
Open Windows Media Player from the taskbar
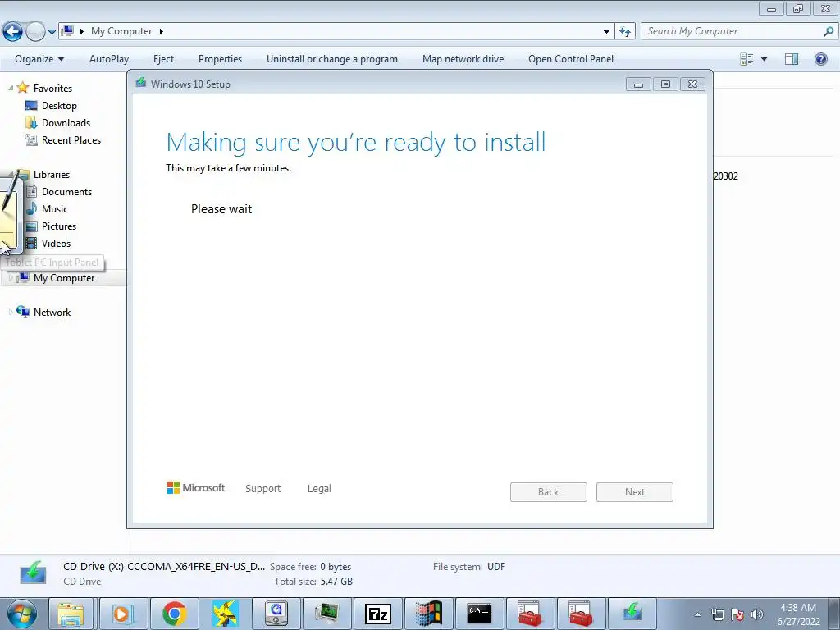(122, 614)
